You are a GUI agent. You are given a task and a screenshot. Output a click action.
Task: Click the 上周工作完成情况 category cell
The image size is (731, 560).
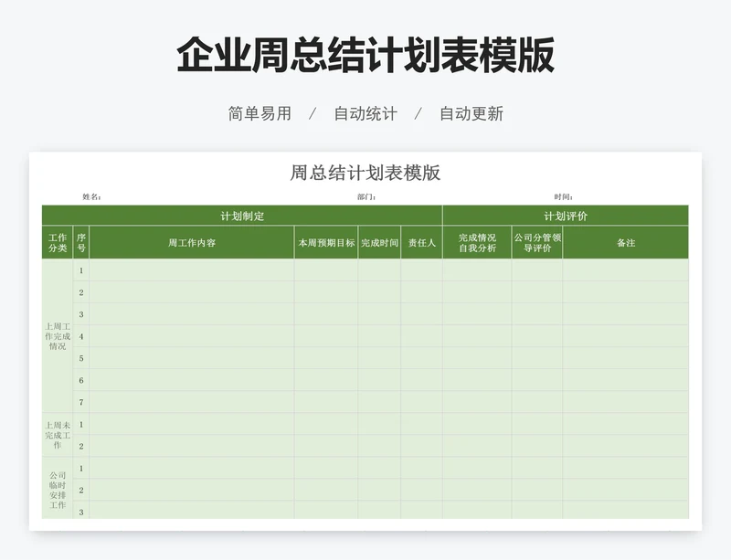click(x=58, y=336)
